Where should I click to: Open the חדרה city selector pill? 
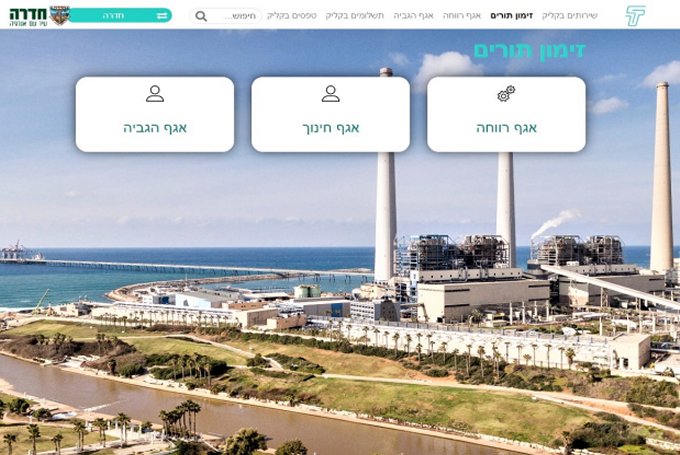120,16
